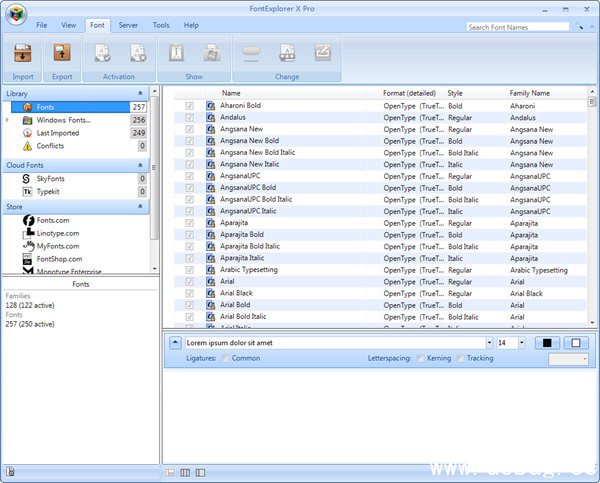Image resolution: width=600 pixels, height=483 pixels.
Task: Click the search magnifier icon
Action: pos(579,26)
